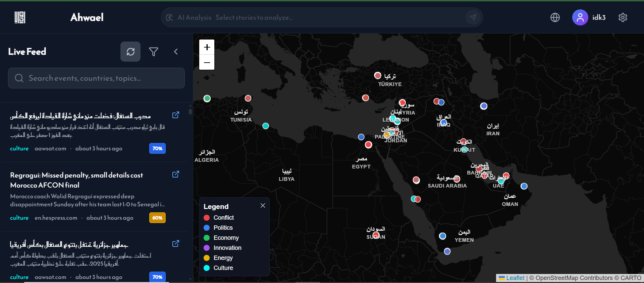The image size is (644, 283).
Task: Click the culture tag on Regragui story
Action: coord(19,218)
